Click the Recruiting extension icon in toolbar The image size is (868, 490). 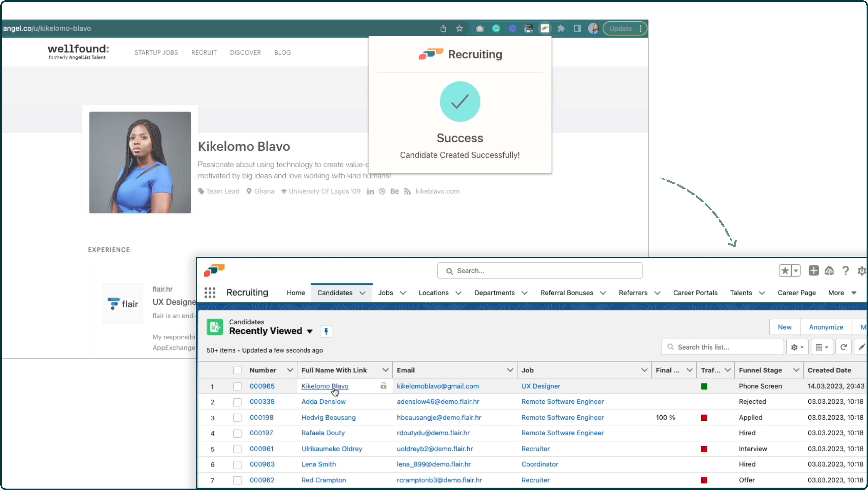545,29
